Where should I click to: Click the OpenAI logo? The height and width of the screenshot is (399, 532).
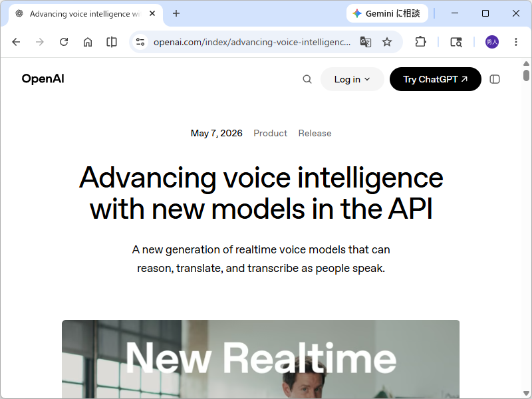[43, 78]
